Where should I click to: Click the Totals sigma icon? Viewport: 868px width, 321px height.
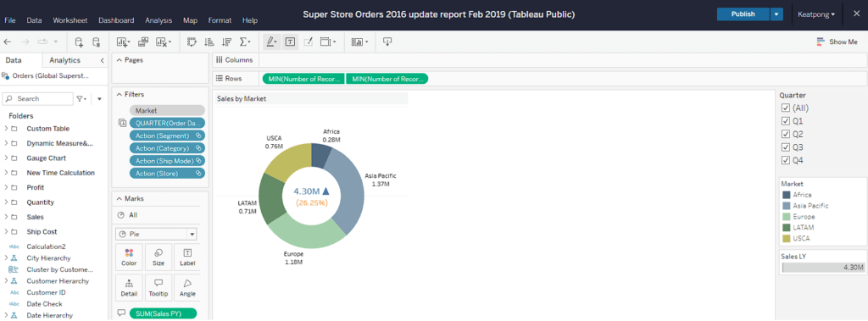coord(244,42)
